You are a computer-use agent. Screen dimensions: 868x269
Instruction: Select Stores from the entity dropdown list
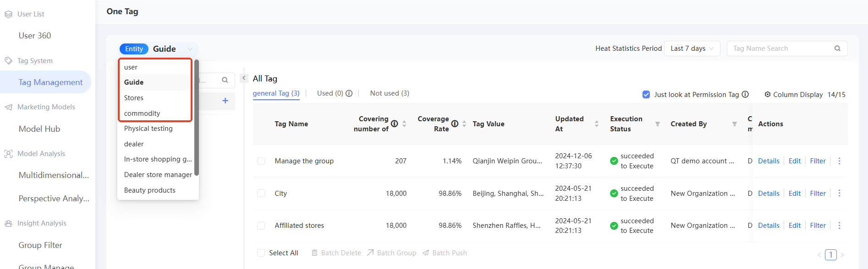click(134, 98)
